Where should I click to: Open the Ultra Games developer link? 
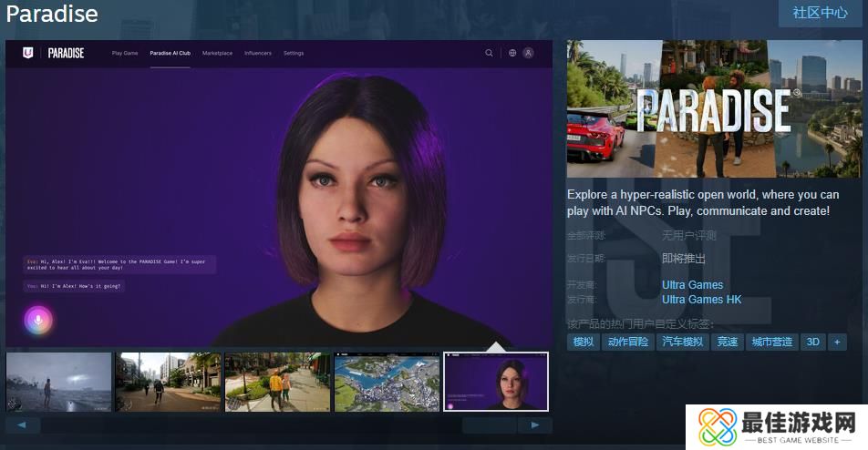(692, 285)
